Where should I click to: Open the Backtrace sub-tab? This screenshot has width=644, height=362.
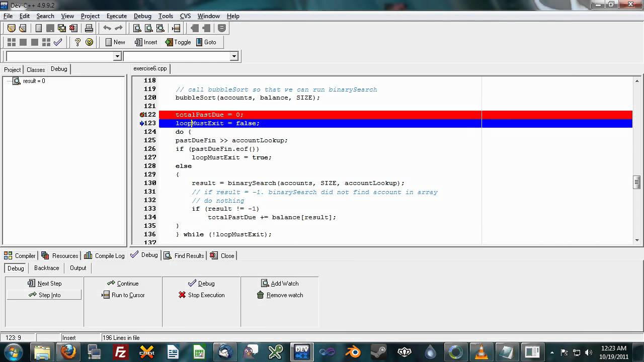(47, 268)
